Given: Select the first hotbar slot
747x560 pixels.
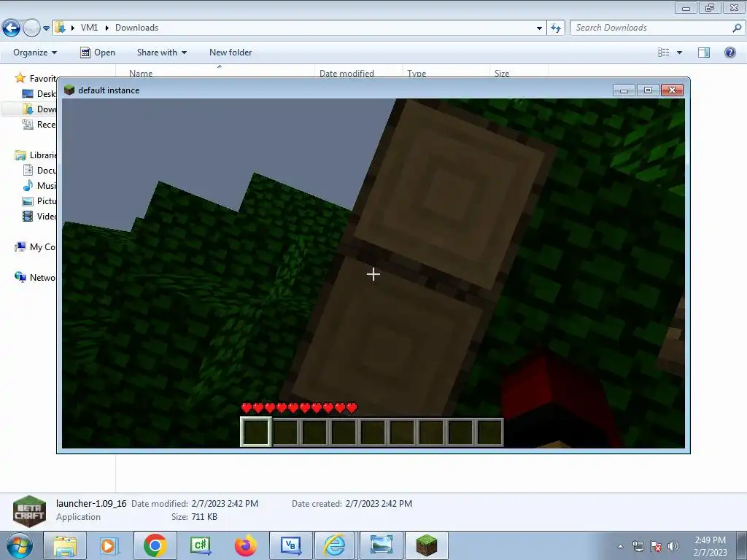Looking at the screenshot, I should 256,432.
